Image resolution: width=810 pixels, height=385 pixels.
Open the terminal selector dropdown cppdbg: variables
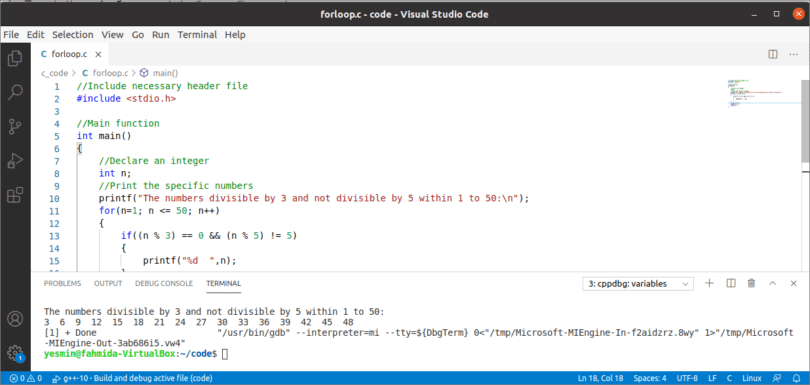(638, 284)
